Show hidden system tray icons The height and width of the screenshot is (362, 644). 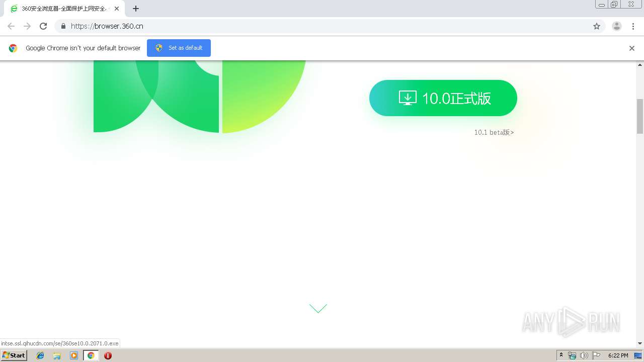pyautogui.click(x=561, y=355)
